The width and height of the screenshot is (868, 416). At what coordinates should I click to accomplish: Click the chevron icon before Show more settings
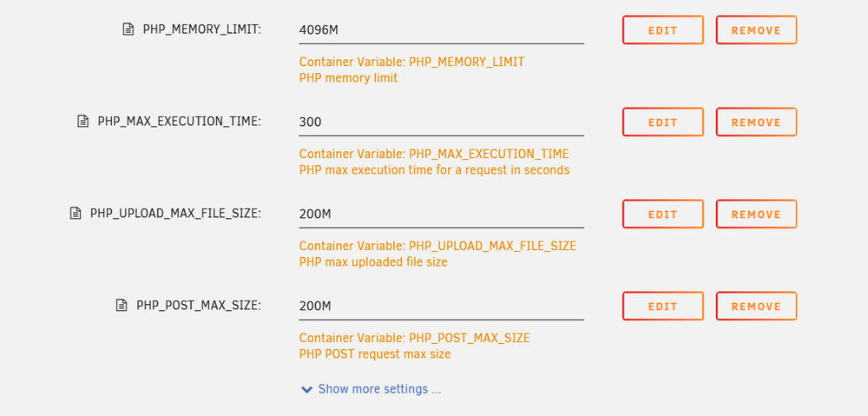coord(306,389)
